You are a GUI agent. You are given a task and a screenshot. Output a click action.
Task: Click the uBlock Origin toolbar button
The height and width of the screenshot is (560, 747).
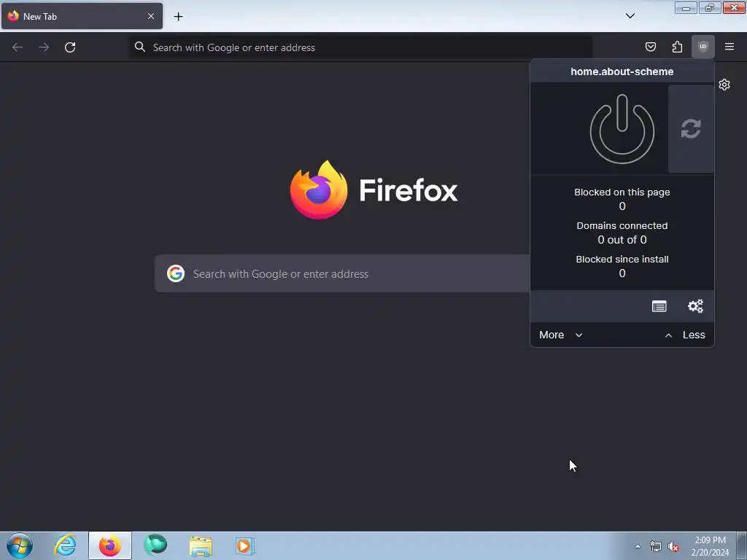tap(703, 47)
